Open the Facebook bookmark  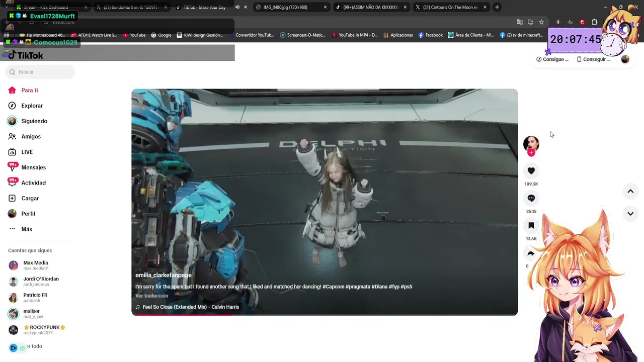click(x=430, y=35)
